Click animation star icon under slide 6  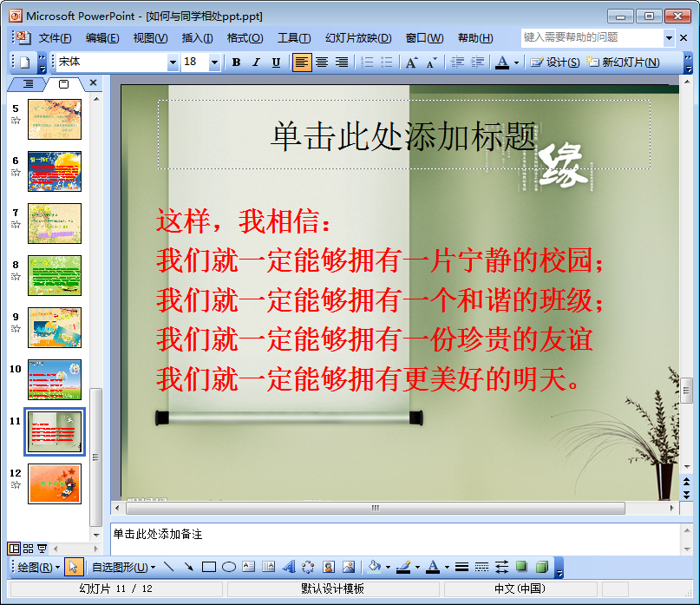[x=16, y=173]
